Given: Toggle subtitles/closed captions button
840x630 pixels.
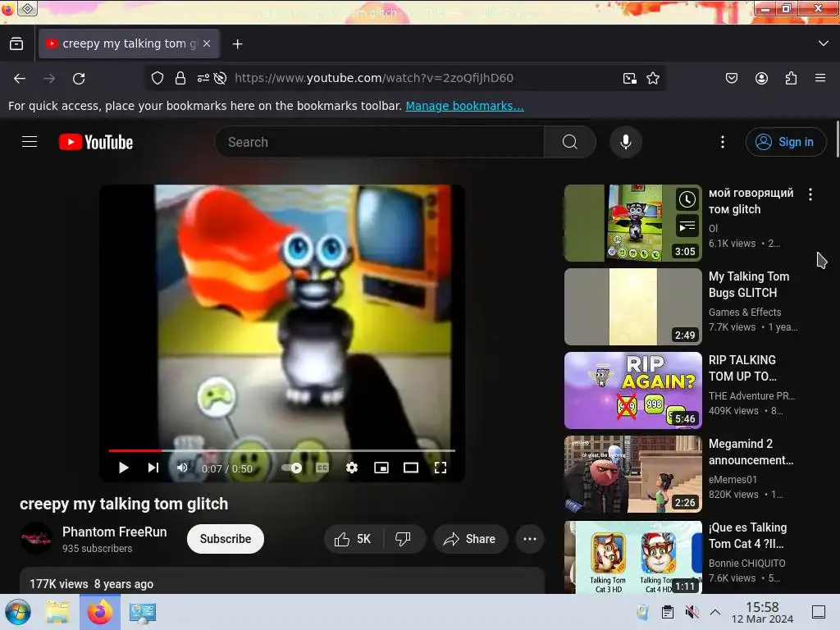Looking at the screenshot, I should coord(322,468).
